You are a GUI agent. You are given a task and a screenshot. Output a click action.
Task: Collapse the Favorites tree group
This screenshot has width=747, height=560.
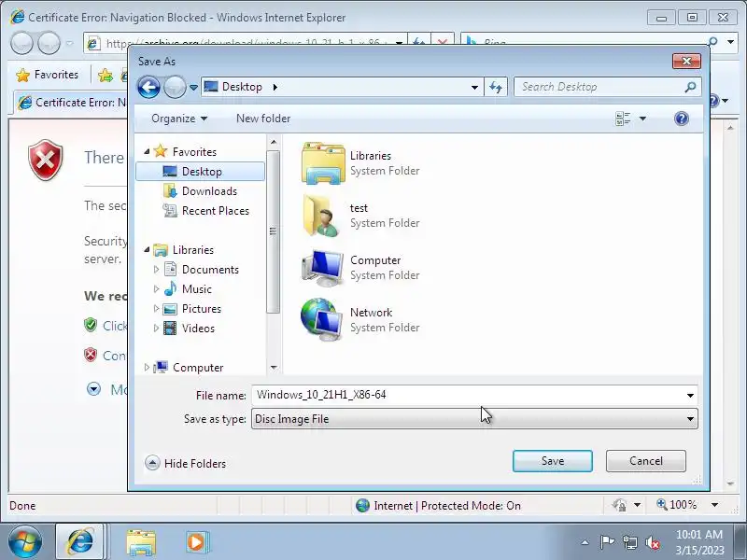(x=147, y=151)
